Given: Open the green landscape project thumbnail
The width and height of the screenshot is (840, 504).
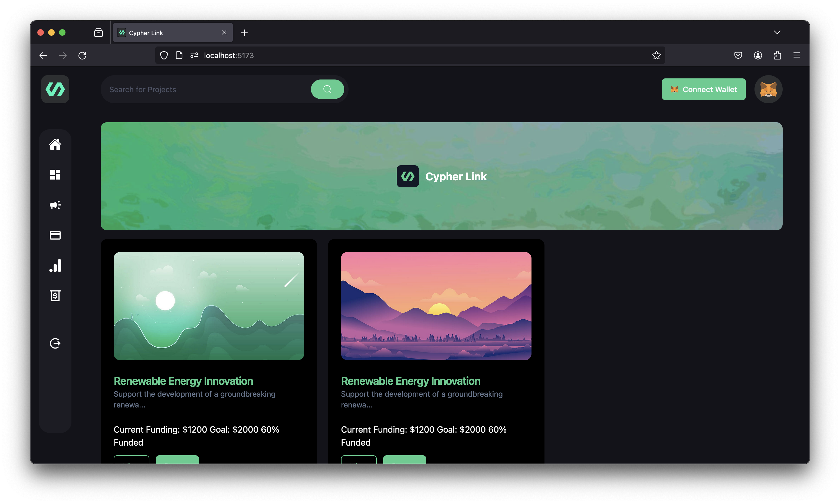Looking at the screenshot, I should click(209, 306).
